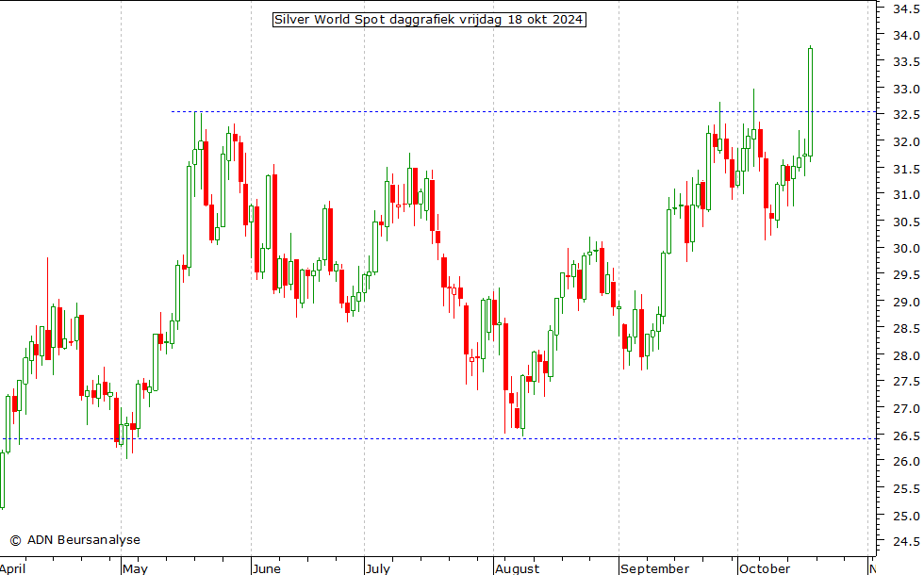Click the 29.5 price axis label
Viewport: 924px width, 575px height.
coord(906,275)
